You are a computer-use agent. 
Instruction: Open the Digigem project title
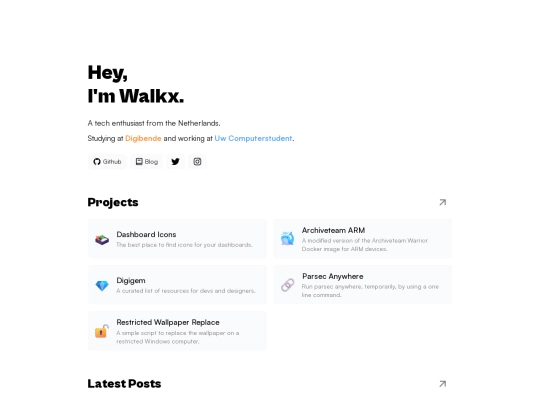pos(131,281)
